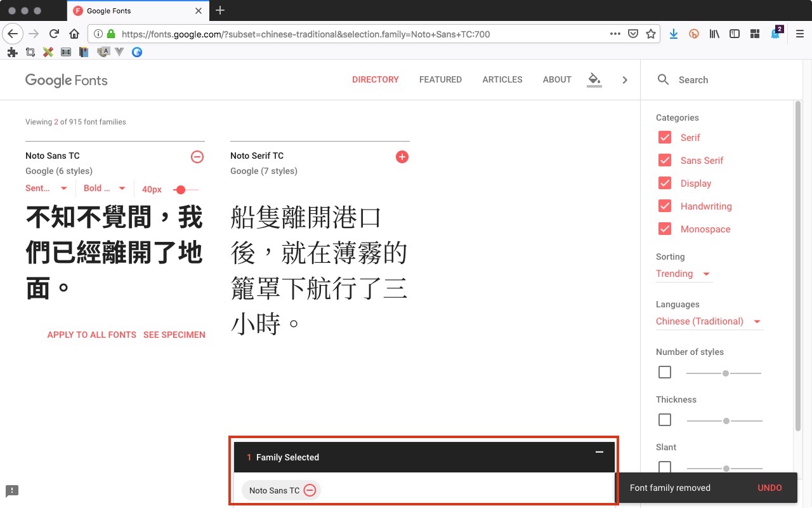Click the blue circular bookmark icon
The width and height of the screenshot is (812, 508).
coord(136,52)
